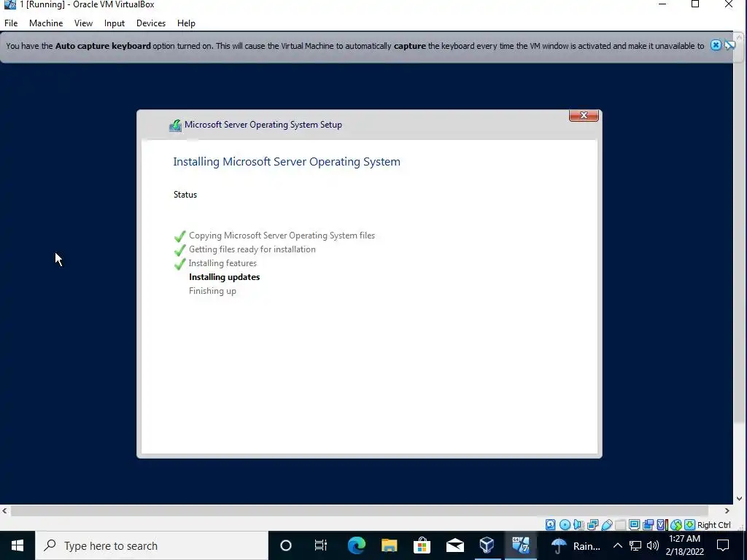Open the Windows Start menu

tap(18, 545)
